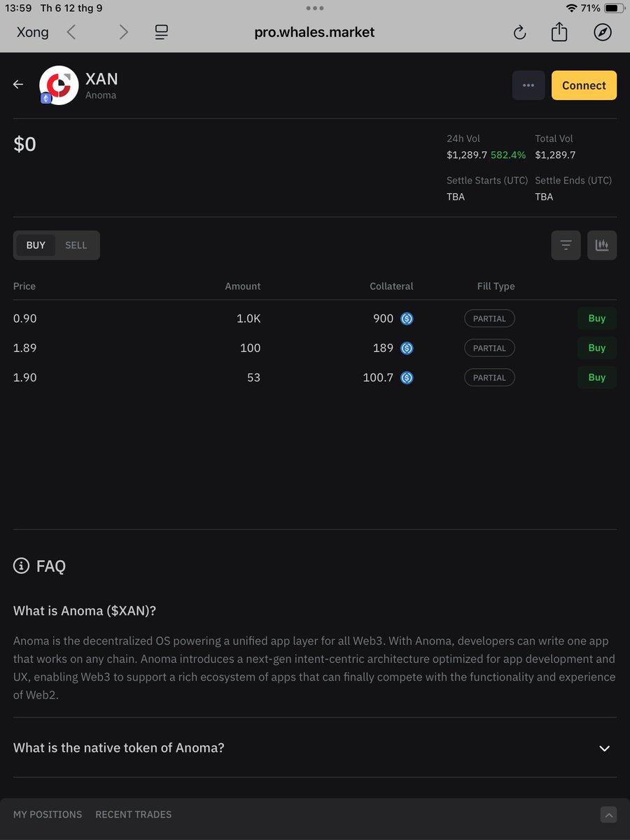Open the three-dots more options button
The image size is (630, 840).
click(x=528, y=85)
